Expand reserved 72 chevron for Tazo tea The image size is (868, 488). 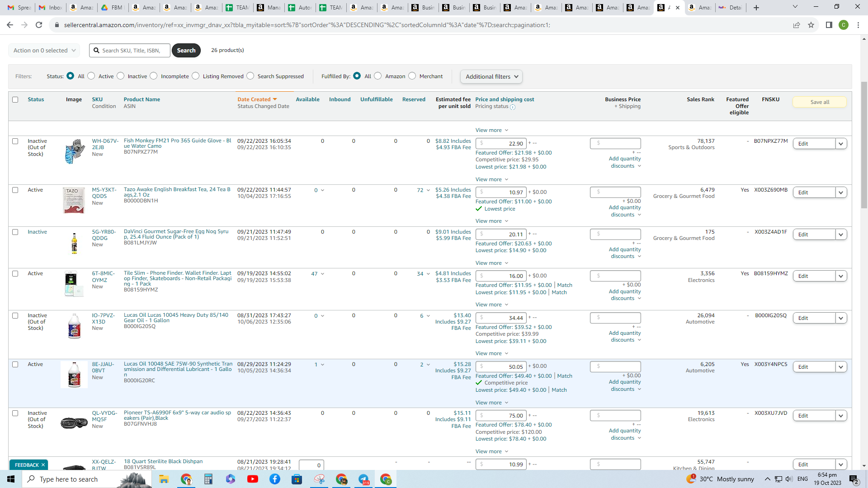pyautogui.click(x=428, y=190)
